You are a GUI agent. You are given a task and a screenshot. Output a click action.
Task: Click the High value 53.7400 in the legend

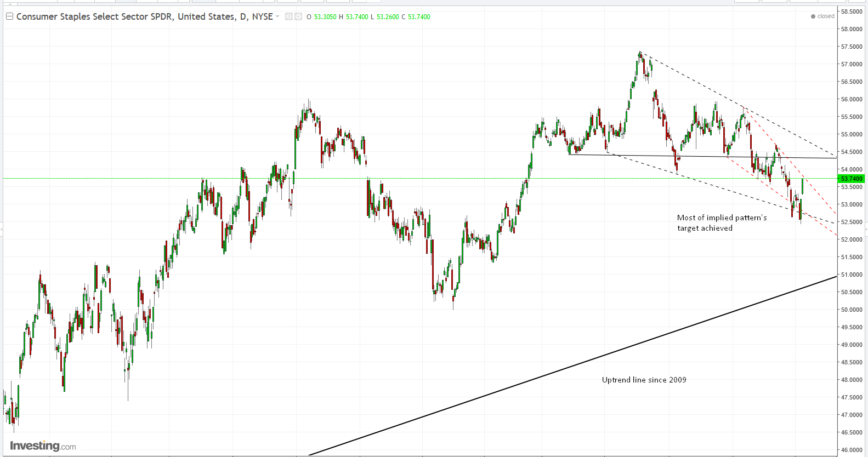tap(357, 17)
